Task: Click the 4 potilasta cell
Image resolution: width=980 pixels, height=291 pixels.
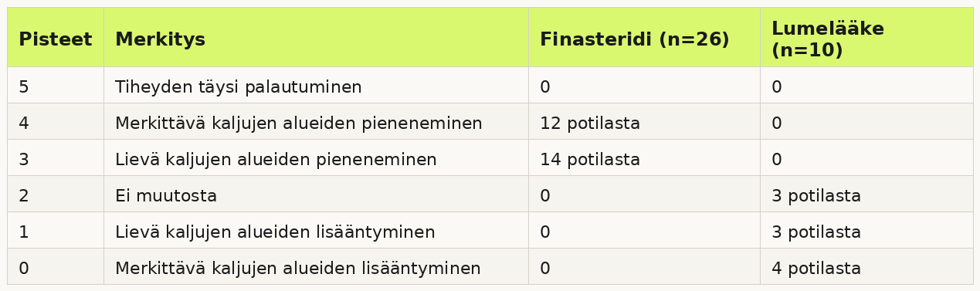Action: [866, 266]
